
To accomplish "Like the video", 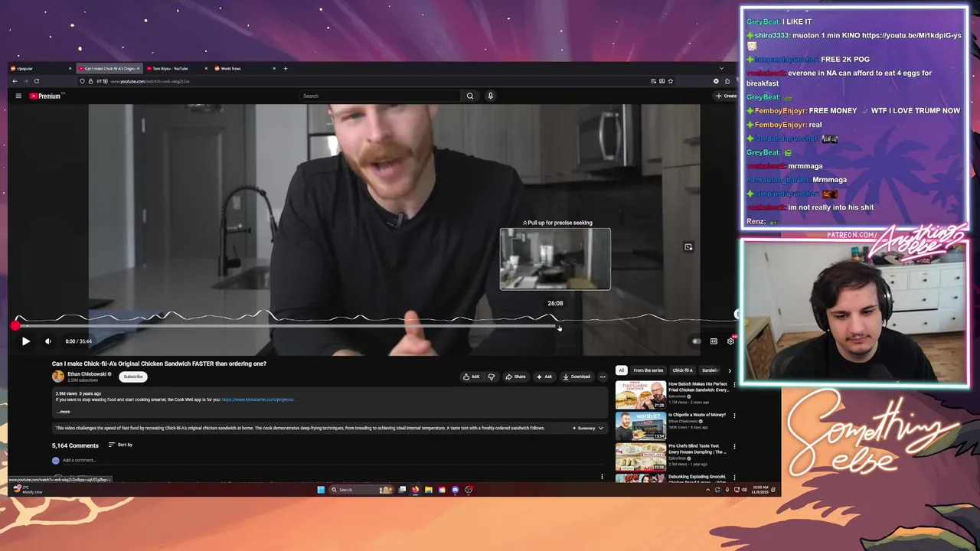I will (x=471, y=377).
